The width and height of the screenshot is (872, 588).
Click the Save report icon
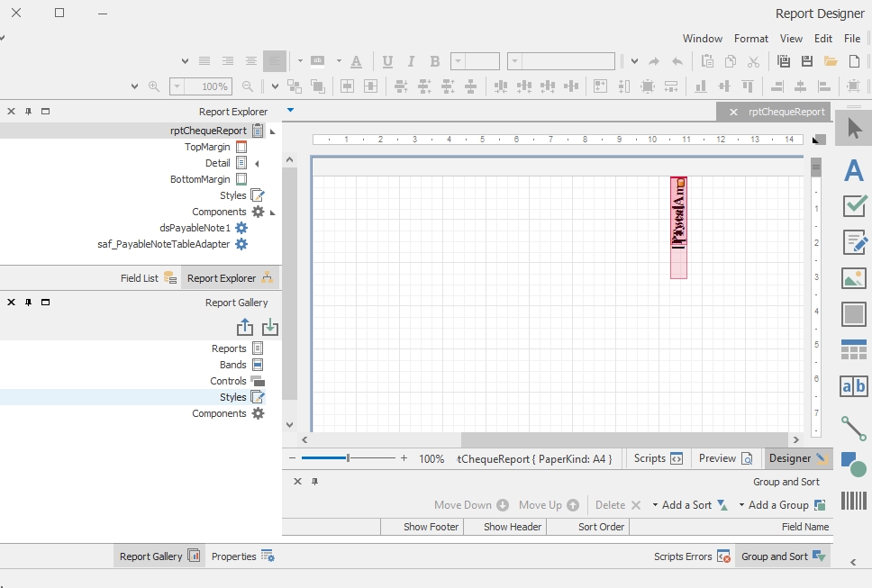point(806,61)
